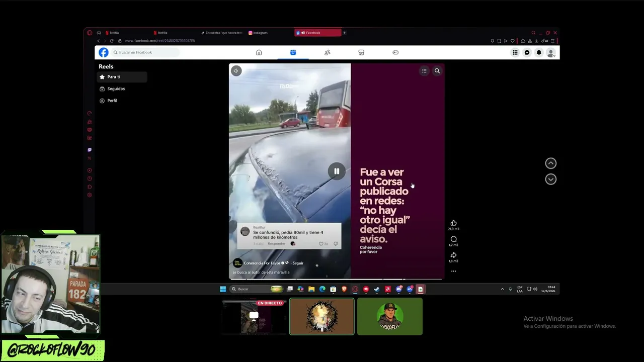Open Facebook Home feed icon

point(259,52)
